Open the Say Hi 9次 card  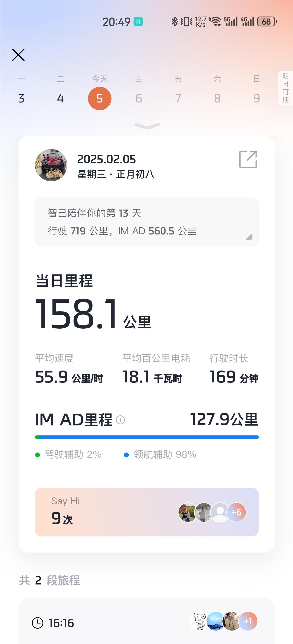(x=147, y=512)
